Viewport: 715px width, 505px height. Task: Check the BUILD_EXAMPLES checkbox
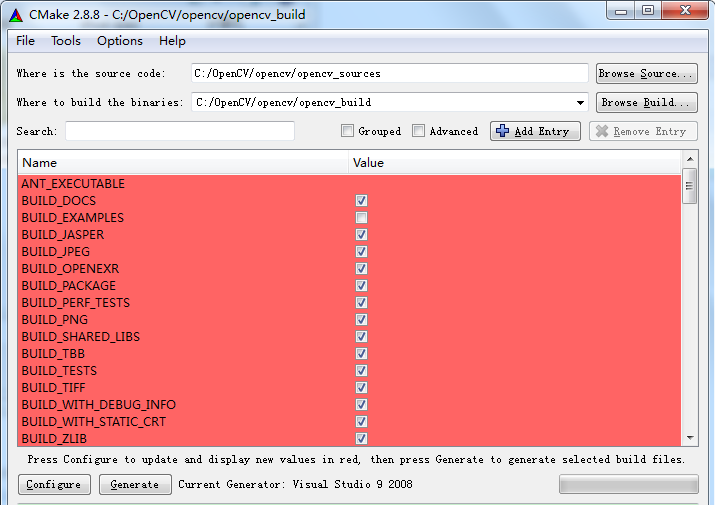point(361,218)
